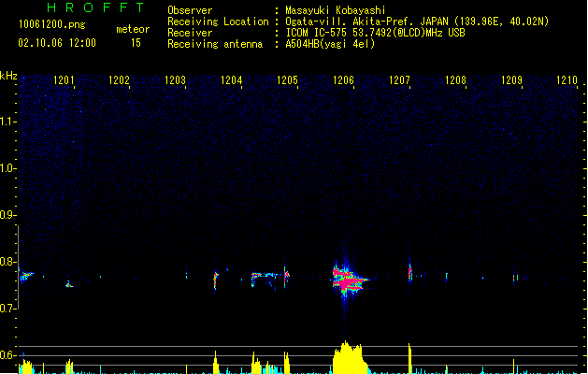
Task: Click the 0.6 kHz axis label
Action: pos(7,355)
